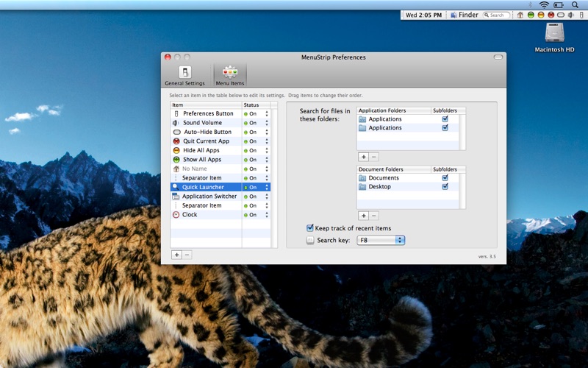The image size is (588, 368).
Task: Open the Status popup for Sound Volume
Action: [x=267, y=123]
